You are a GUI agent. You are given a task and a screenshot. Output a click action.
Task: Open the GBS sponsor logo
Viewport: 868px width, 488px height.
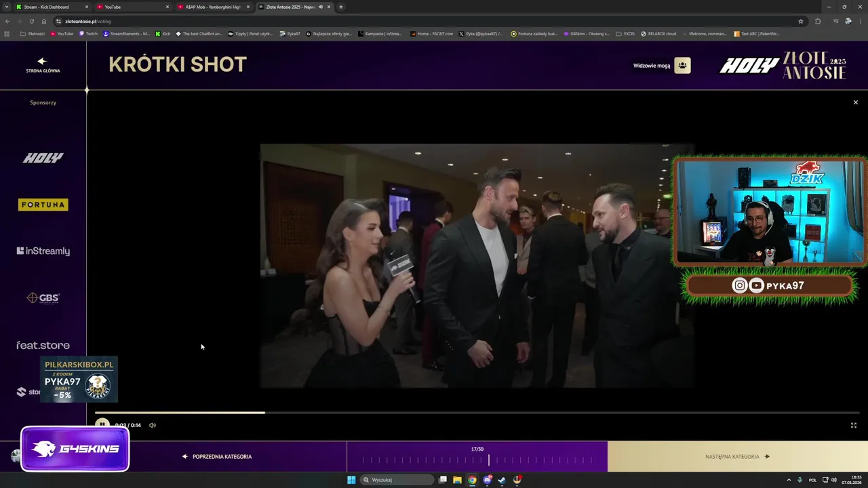(x=43, y=298)
